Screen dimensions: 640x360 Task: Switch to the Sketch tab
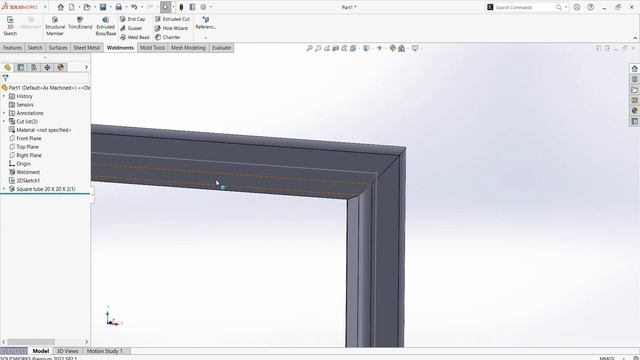pyautogui.click(x=35, y=48)
